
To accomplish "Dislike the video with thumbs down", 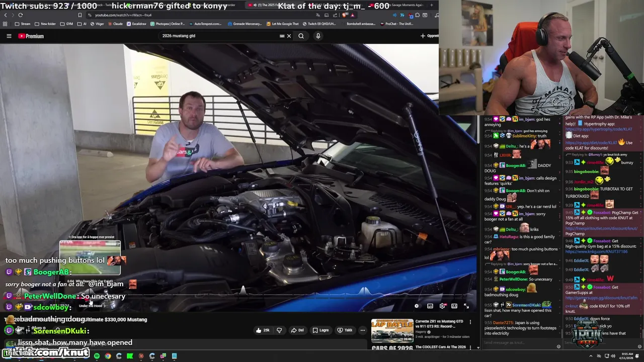I will 279,330.
